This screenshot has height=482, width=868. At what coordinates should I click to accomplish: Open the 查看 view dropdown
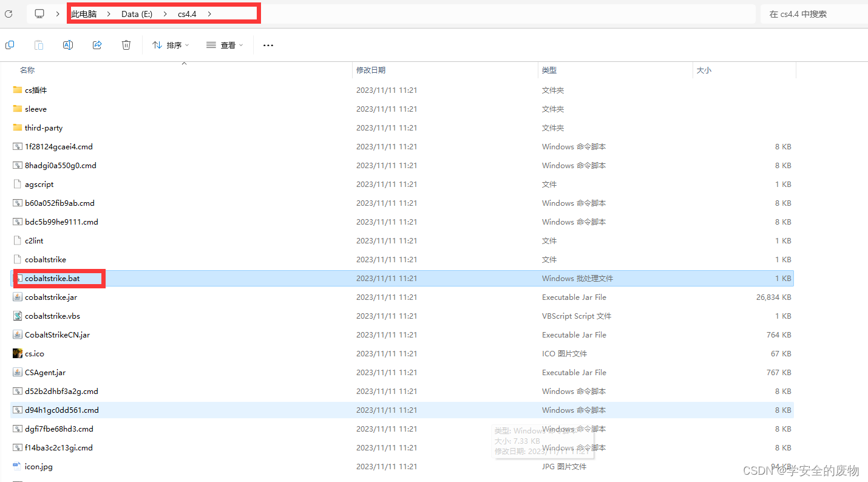(225, 45)
